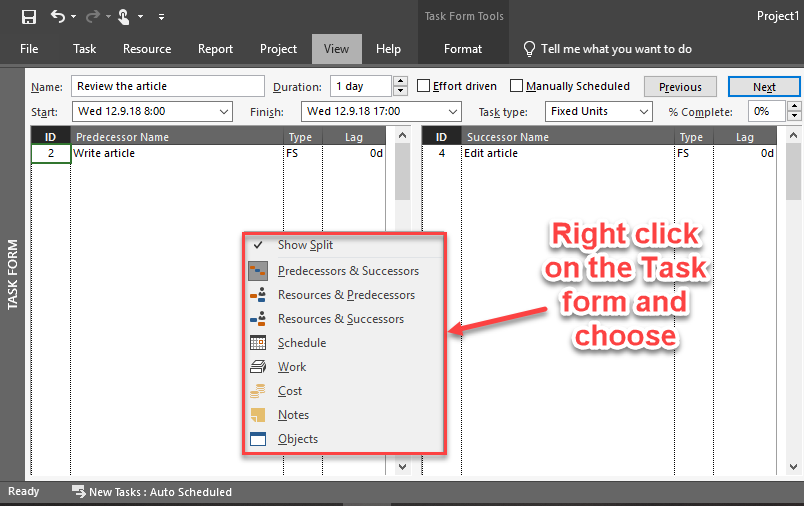Select Predecessors & Successors icon in context menu
This screenshot has height=506, width=804.
point(258,271)
